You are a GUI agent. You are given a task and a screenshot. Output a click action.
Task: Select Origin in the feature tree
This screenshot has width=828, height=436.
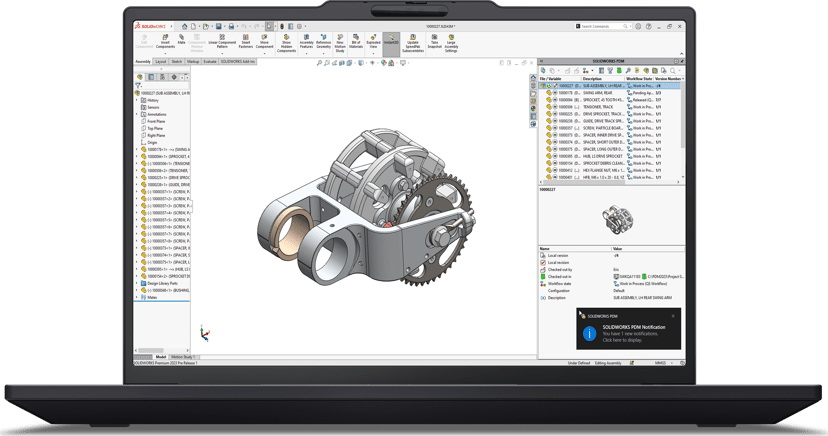[x=149, y=143]
